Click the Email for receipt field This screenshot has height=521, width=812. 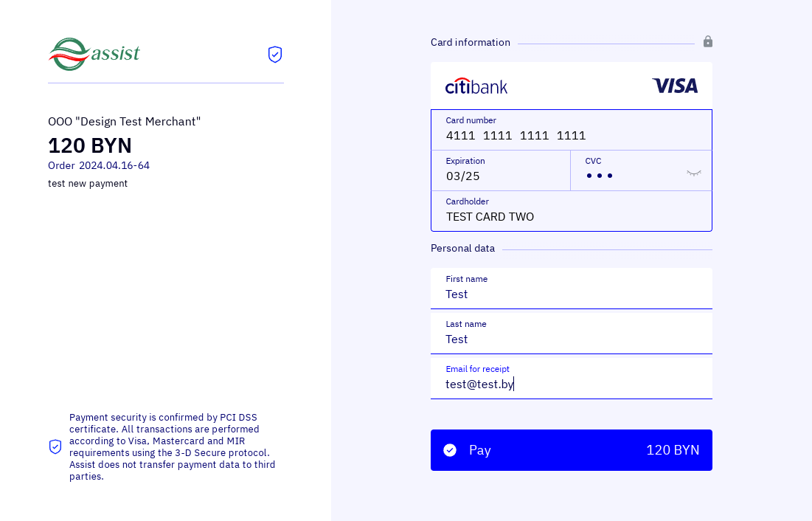(571, 384)
